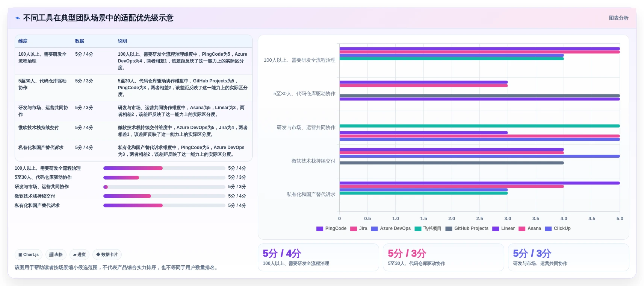Click chart y-axis label 100人以上、需要研发全流程治理

coord(299,60)
